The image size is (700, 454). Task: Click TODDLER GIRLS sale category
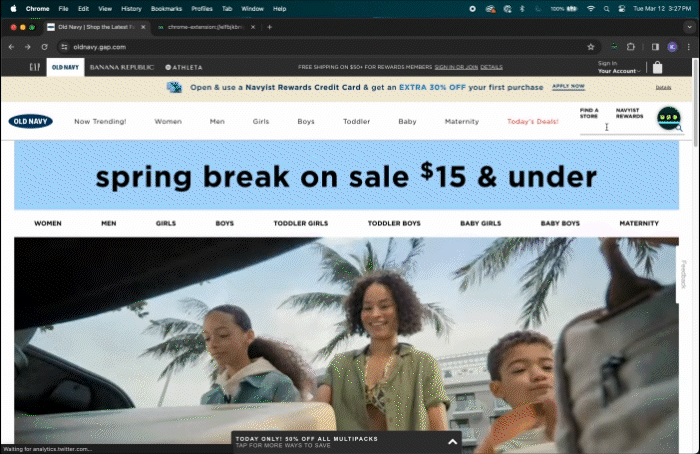[300, 223]
